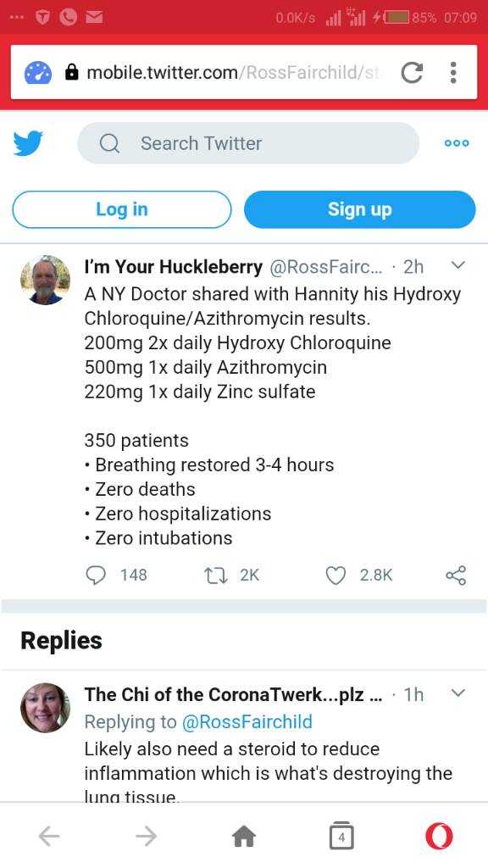
Task: Open the tabs switcher showing 4
Action: (341, 836)
